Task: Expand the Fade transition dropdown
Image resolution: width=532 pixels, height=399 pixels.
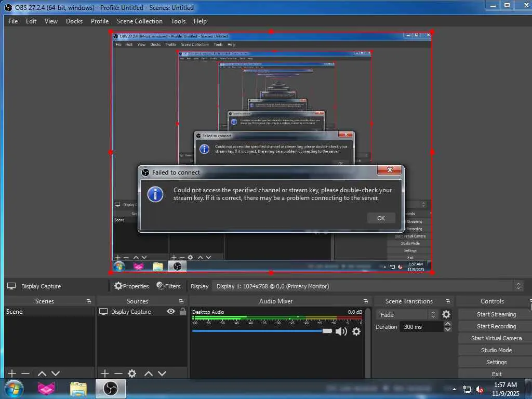Action: pyautogui.click(x=406, y=314)
